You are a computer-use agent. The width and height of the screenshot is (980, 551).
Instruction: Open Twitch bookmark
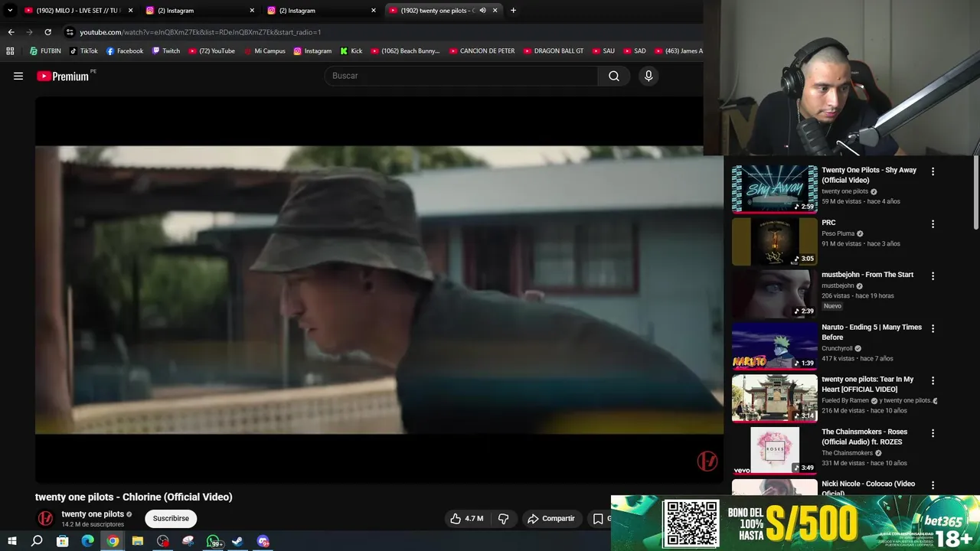point(166,51)
